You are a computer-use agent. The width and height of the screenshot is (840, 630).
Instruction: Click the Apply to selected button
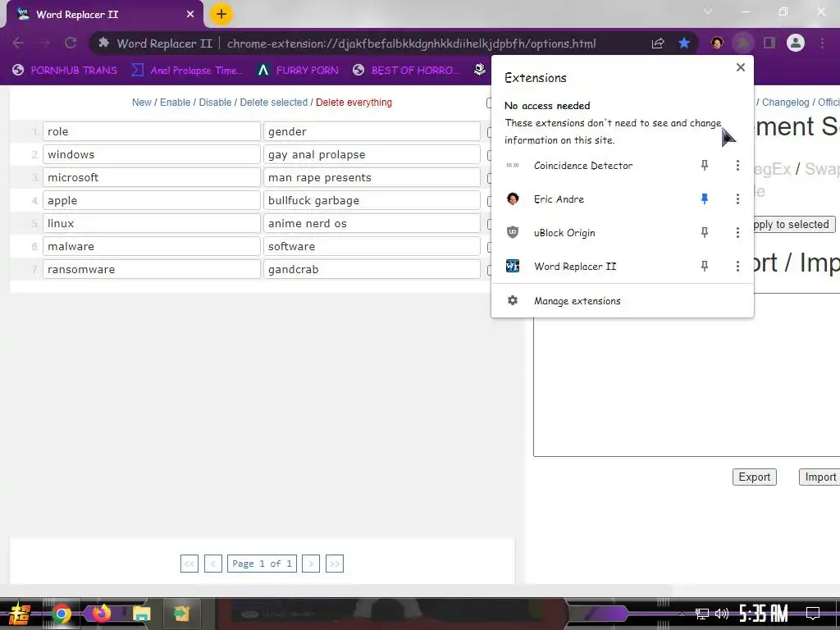[794, 225]
